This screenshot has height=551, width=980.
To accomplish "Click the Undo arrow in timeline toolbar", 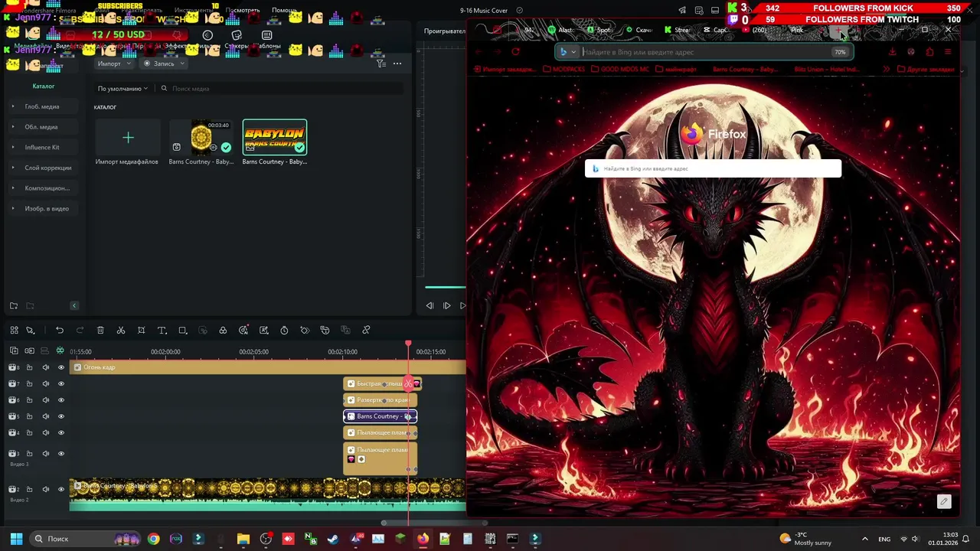I will click(x=60, y=331).
